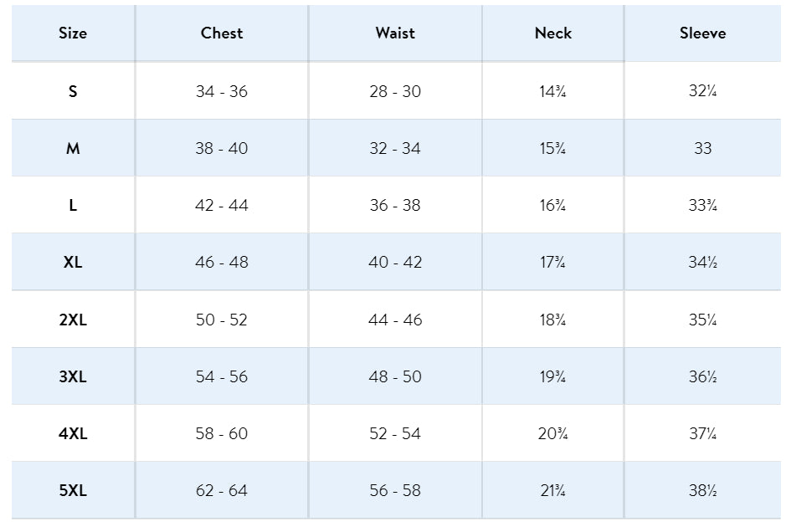This screenshot has width=791, height=532.
Task: Click the Size column header
Action: (73, 33)
